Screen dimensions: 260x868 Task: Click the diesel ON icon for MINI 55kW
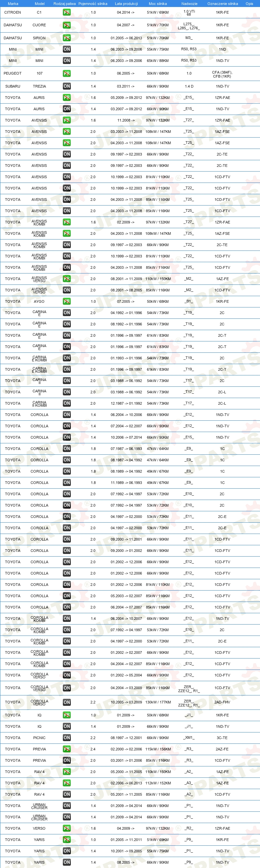point(66,49)
